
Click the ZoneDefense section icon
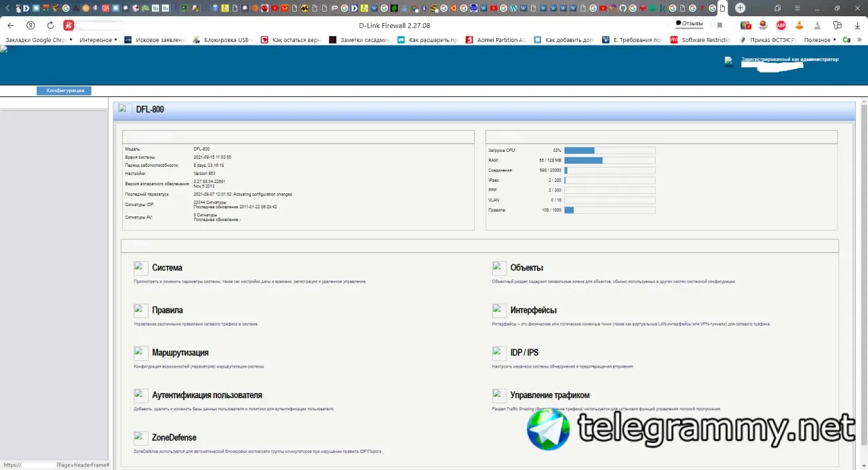(x=141, y=438)
